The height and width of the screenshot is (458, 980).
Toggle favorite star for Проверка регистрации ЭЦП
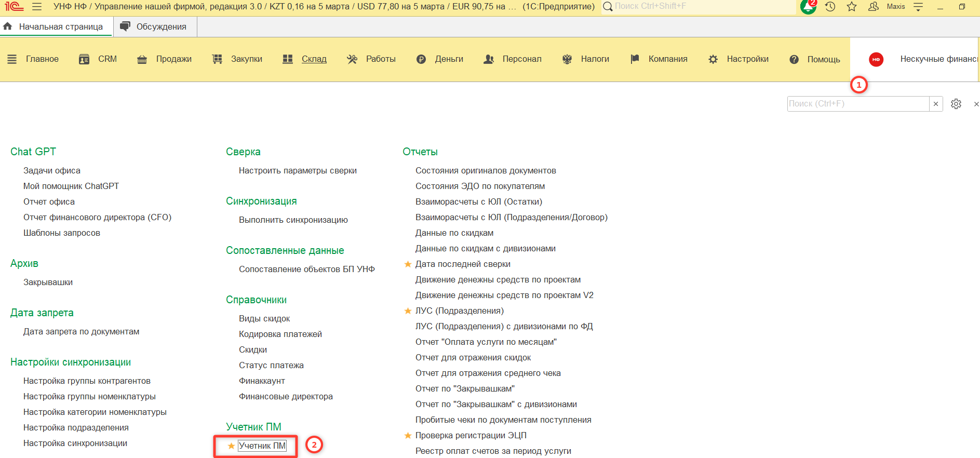coord(408,436)
